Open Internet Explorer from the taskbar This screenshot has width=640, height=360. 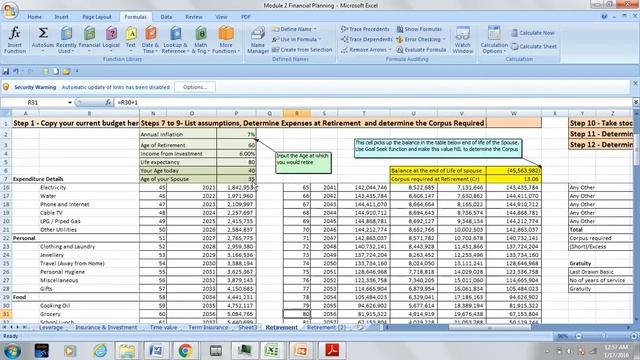click(x=100, y=351)
